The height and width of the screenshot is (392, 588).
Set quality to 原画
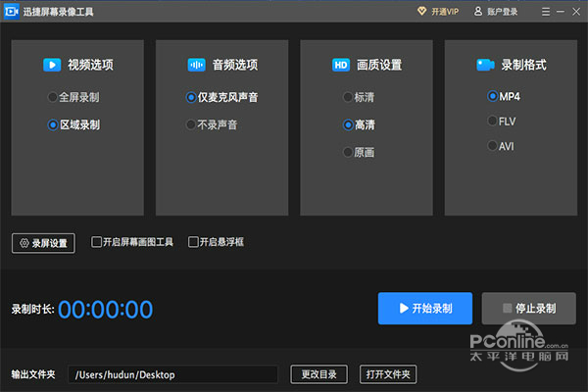tap(348, 152)
